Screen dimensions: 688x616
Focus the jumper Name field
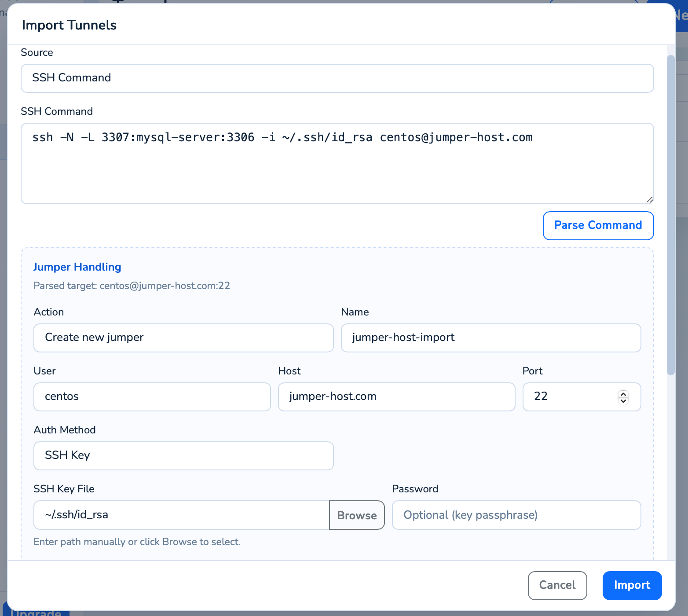coord(490,338)
